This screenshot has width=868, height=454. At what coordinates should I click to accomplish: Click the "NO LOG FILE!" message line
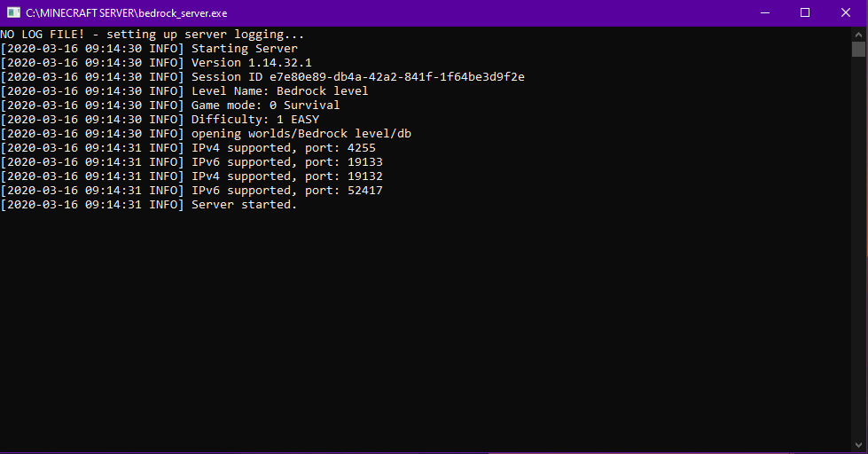152,35
